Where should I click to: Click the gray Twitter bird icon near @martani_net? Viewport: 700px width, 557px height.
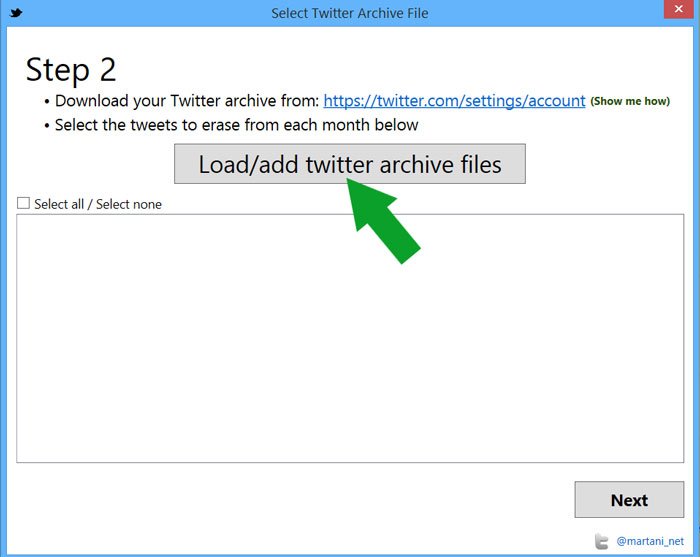coord(601,541)
